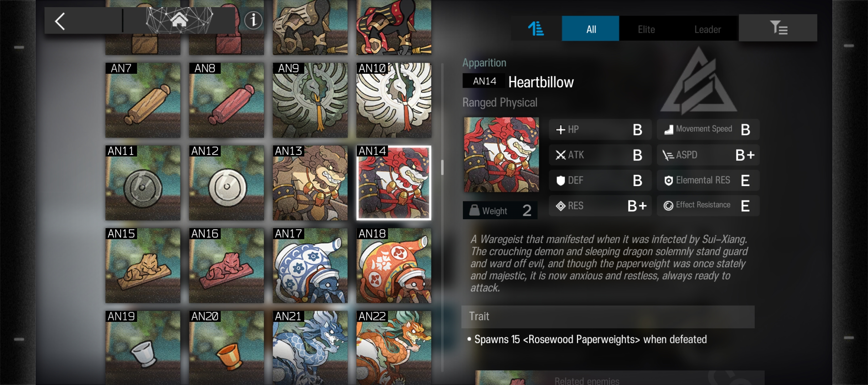The width and height of the screenshot is (868, 385).
Task: Choose enemy AN13 brown lion beast
Action: 310,183
